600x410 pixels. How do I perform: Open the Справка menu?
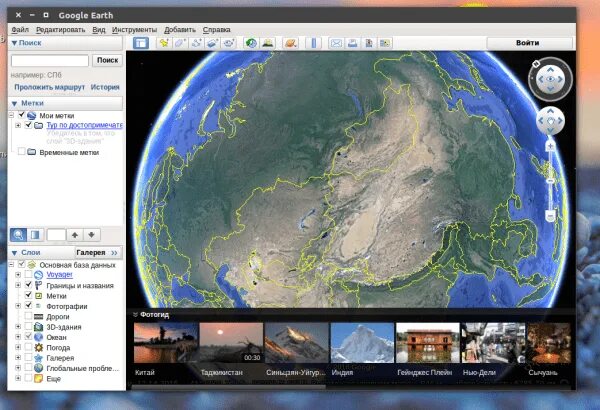217,29
